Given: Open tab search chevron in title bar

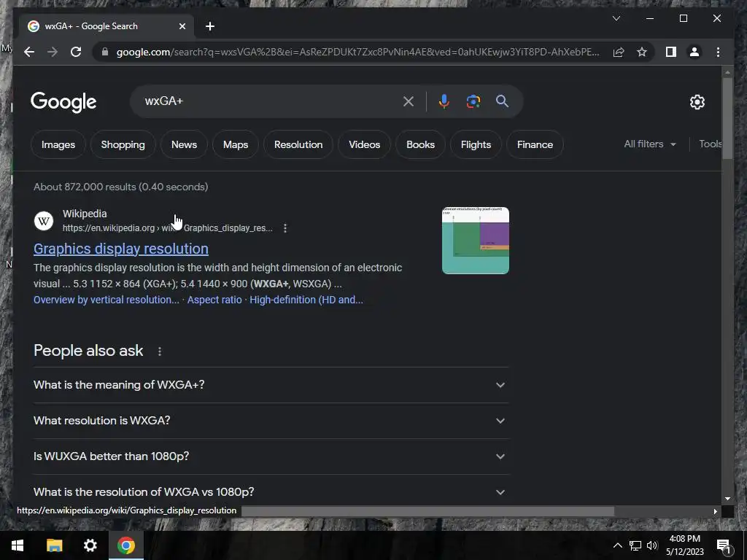Looking at the screenshot, I should tap(616, 18).
